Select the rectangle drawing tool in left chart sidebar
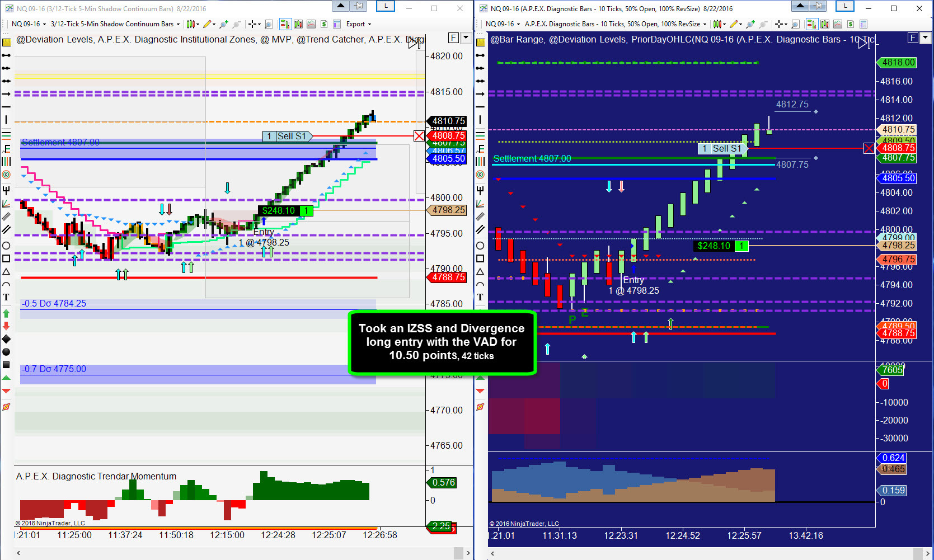 click(x=7, y=258)
